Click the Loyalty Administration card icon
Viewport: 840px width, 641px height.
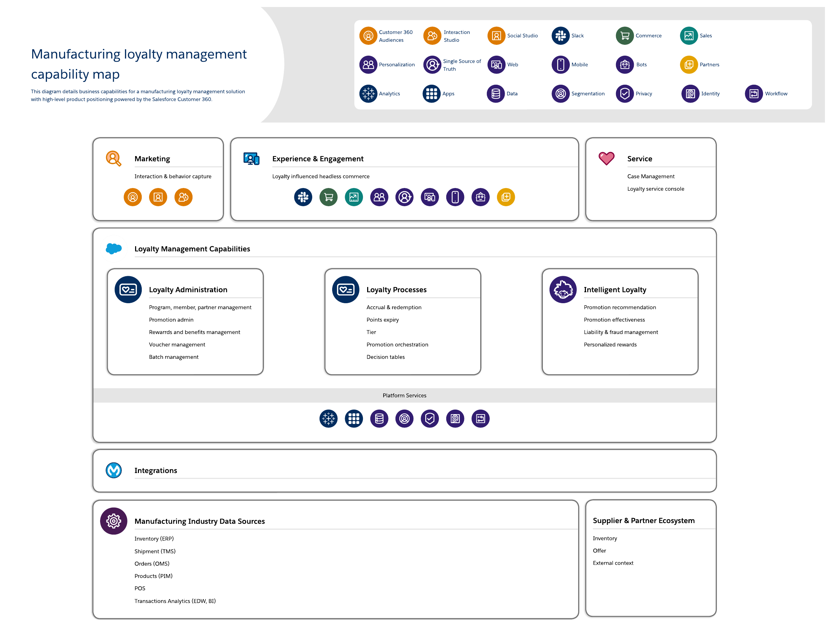tap(128, 289)
